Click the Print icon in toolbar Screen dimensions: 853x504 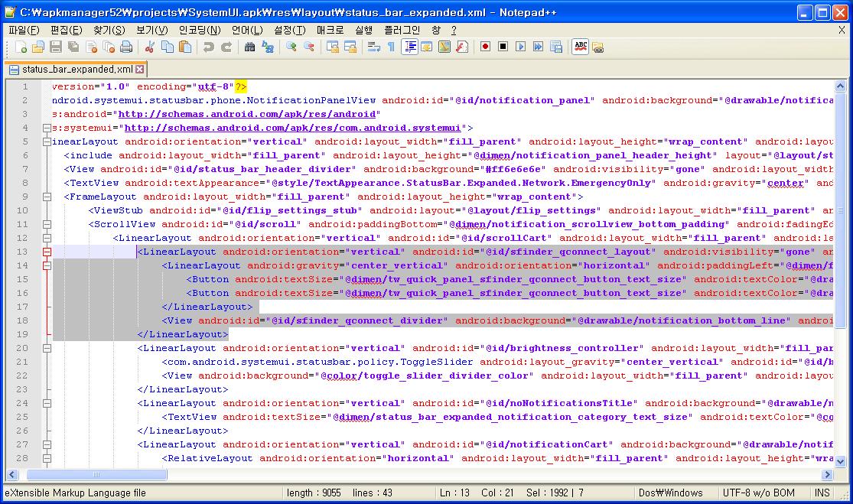point(127,47)
